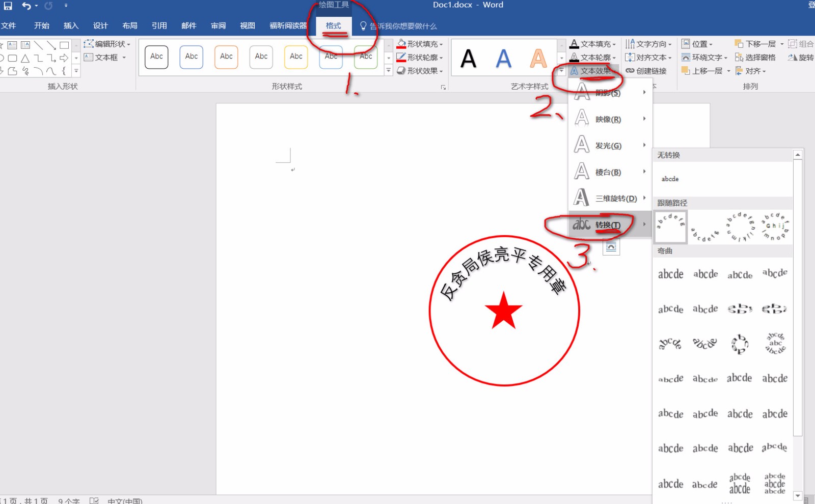Pick the freeform shape tool

click(x=12, y=71)
